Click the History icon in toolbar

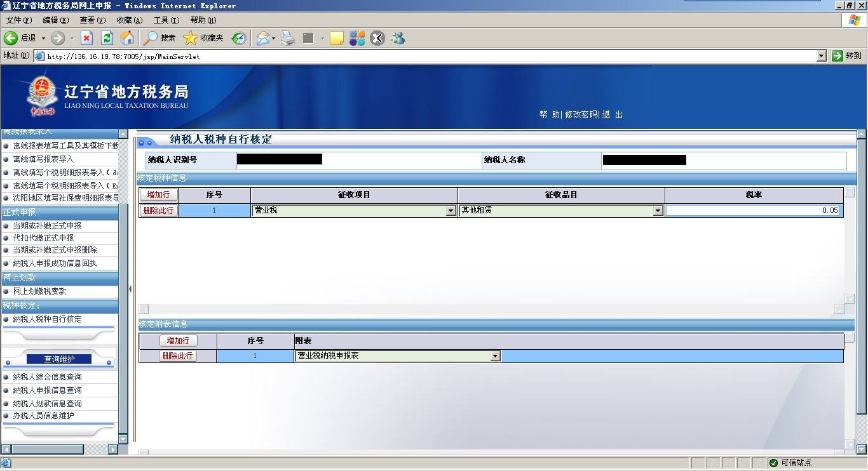tap(239, 38)
